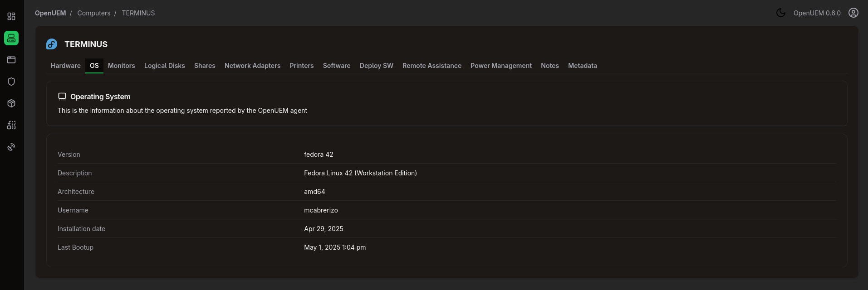Open the Software tab
This screenshot has height=290, width=868.
point(337,66)
